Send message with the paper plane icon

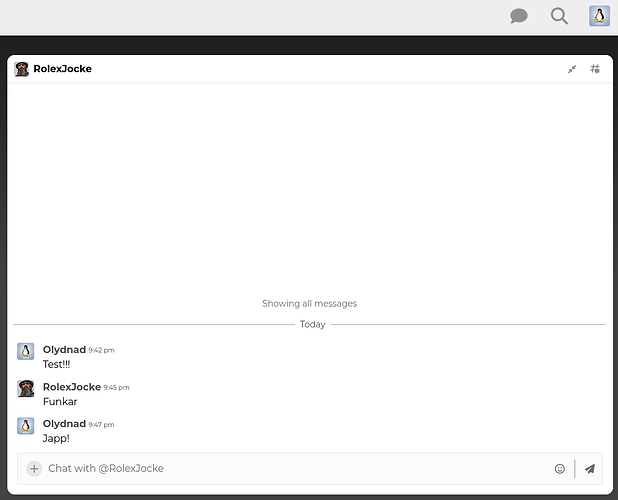point(590,468)
